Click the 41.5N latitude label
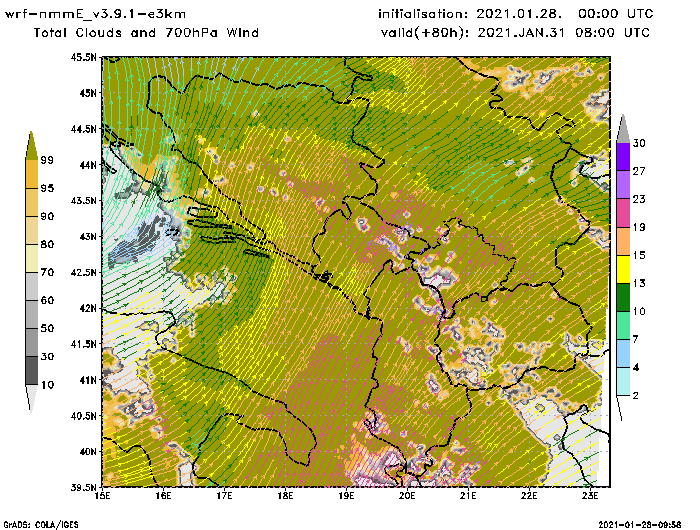Screen dimensions: 700x530 [x=83, y=344]
